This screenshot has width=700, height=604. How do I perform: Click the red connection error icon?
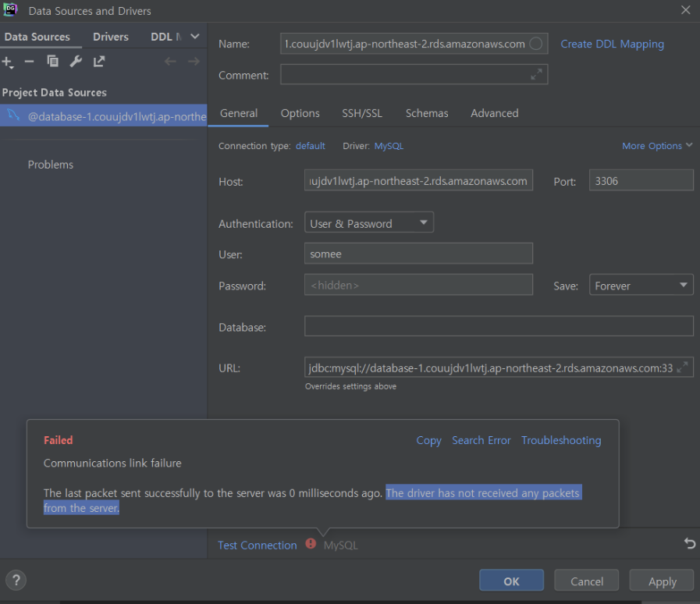click(x=311, y=544)
